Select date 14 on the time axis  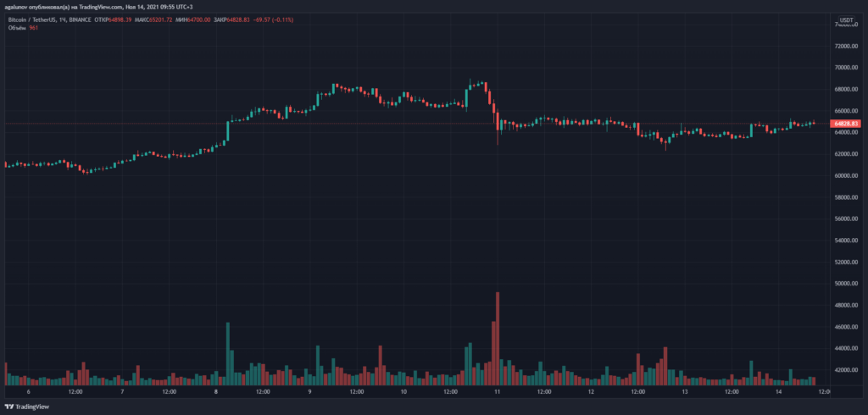tap(777, 392)
